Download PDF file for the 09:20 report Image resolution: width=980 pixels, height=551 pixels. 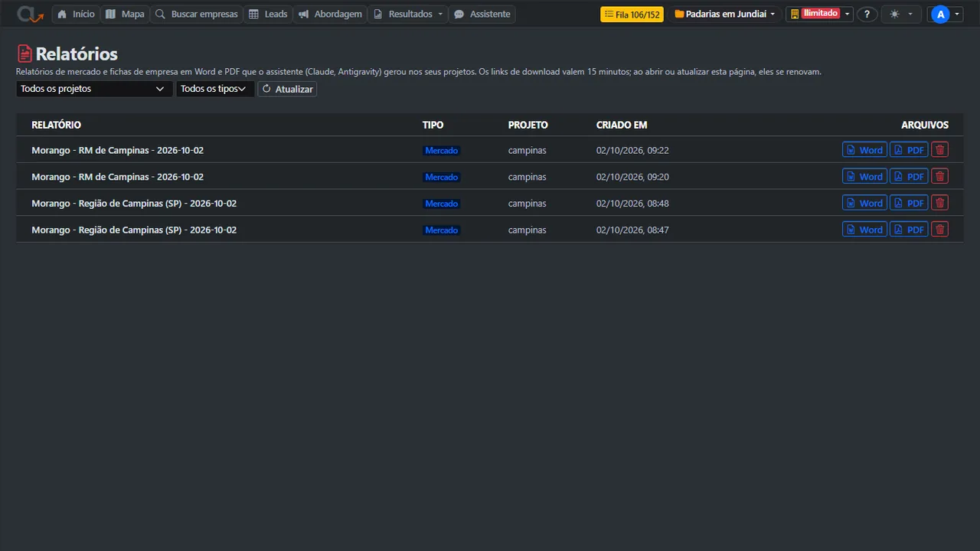pyautogui.click(x=909, y=176)
